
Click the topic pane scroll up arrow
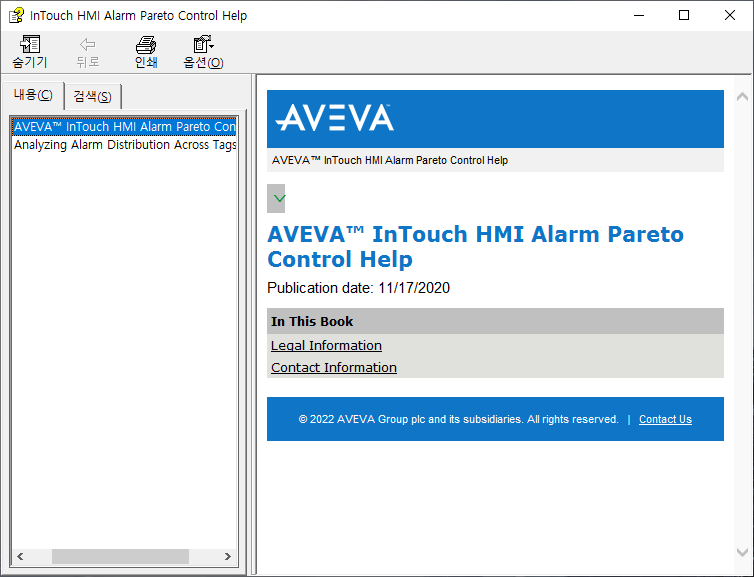coord(742,97)
